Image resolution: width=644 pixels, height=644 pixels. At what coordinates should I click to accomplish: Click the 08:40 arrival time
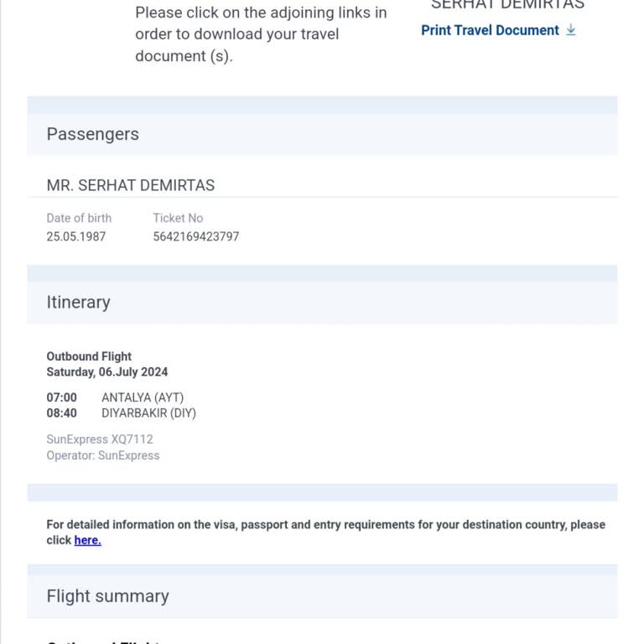click(x=61, y=413)
